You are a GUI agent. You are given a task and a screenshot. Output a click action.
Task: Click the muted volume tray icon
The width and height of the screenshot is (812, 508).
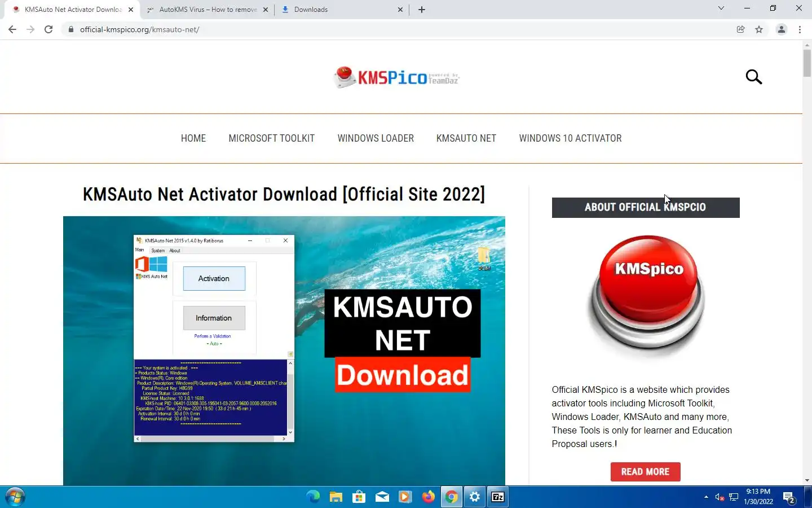[720, 497]
